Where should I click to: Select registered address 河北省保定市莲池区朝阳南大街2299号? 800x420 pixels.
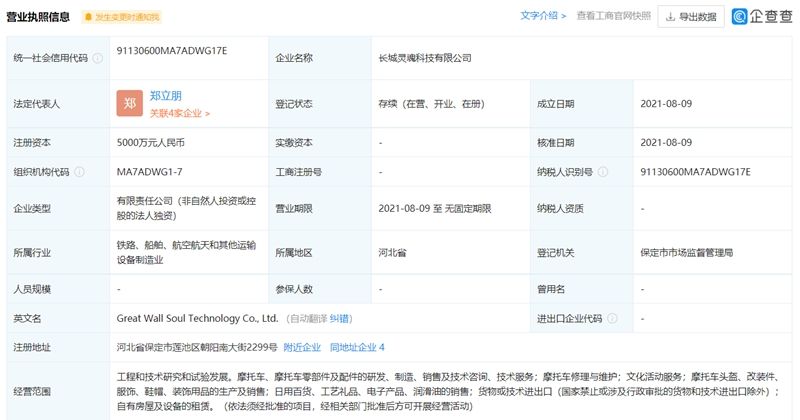point(197,348)
